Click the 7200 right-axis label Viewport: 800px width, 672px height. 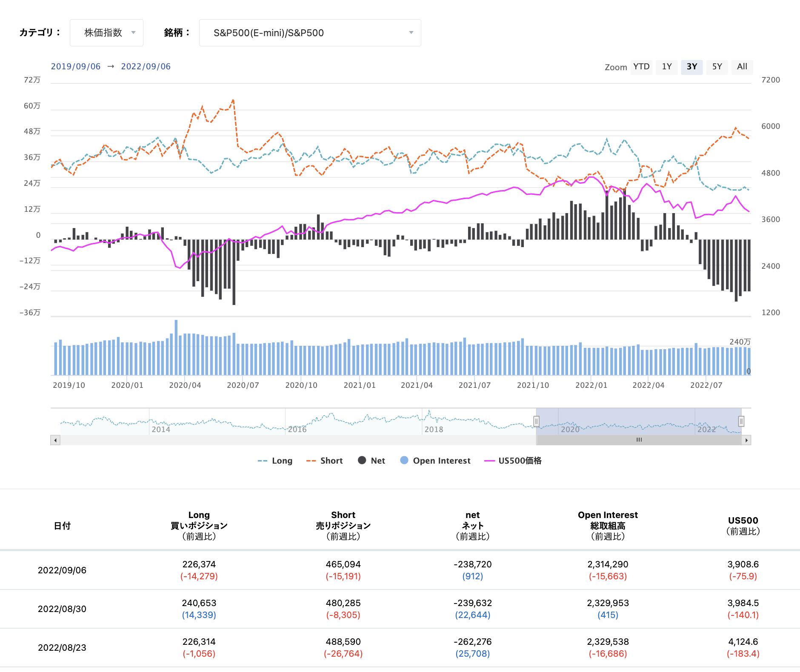(771, 80)
